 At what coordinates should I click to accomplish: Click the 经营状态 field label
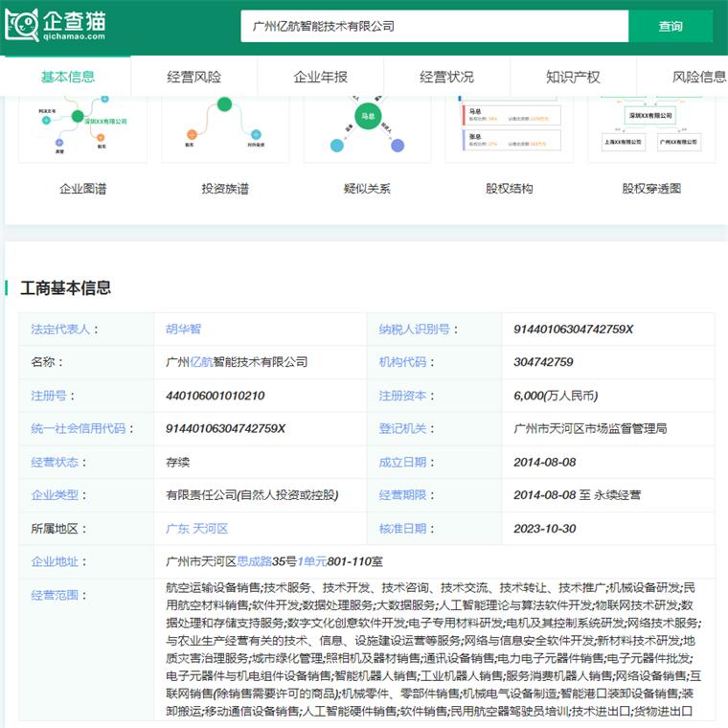coord(55,462)
